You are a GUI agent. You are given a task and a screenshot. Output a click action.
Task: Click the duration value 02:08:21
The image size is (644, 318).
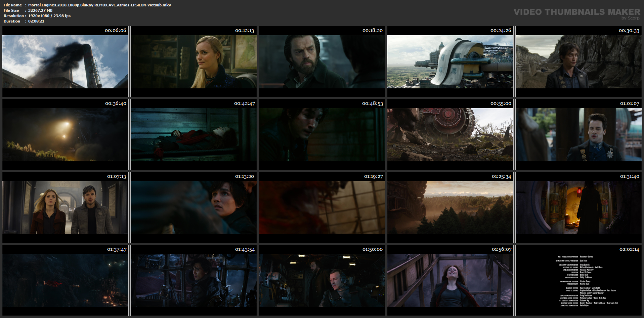tap(36, 21)
